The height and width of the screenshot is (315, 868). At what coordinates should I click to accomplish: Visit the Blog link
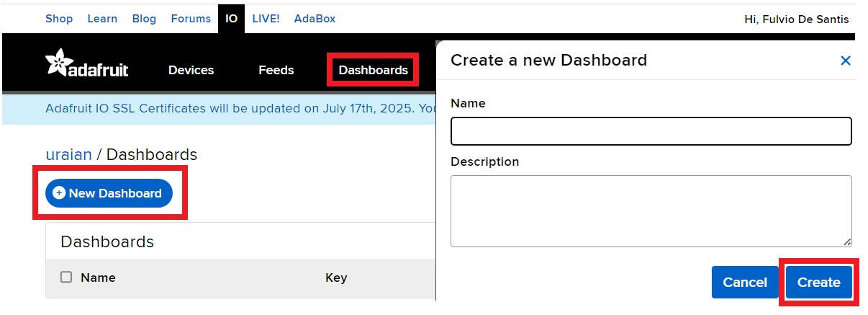click(144, 19)
